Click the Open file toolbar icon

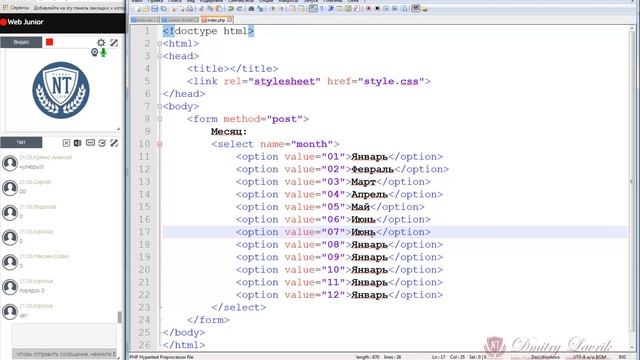tap(146, 9)
